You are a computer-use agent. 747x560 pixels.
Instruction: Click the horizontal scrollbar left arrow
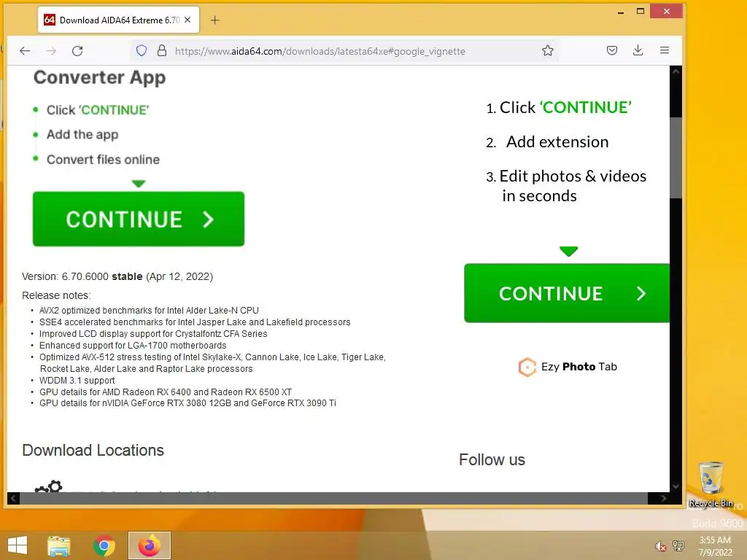(x=13, y=499)
